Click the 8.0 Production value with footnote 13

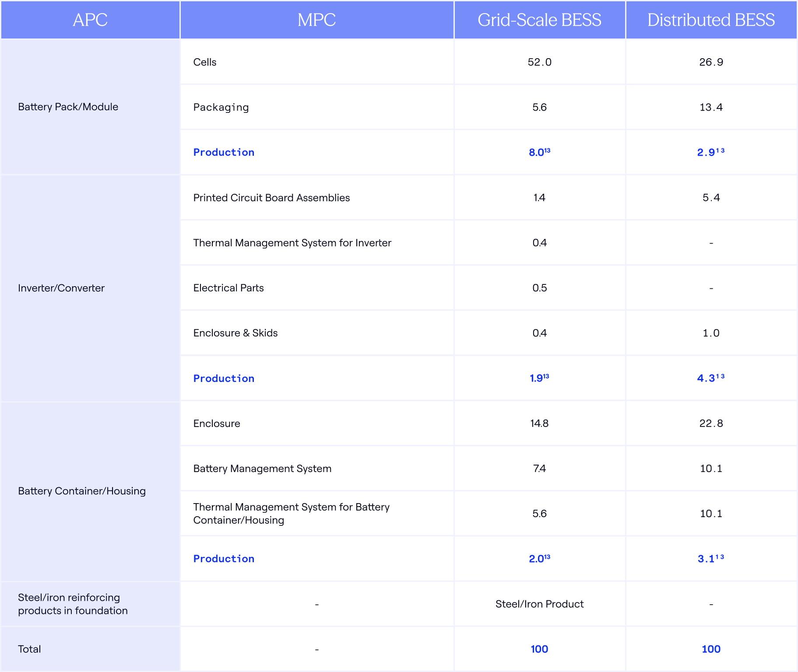(539, 152)
